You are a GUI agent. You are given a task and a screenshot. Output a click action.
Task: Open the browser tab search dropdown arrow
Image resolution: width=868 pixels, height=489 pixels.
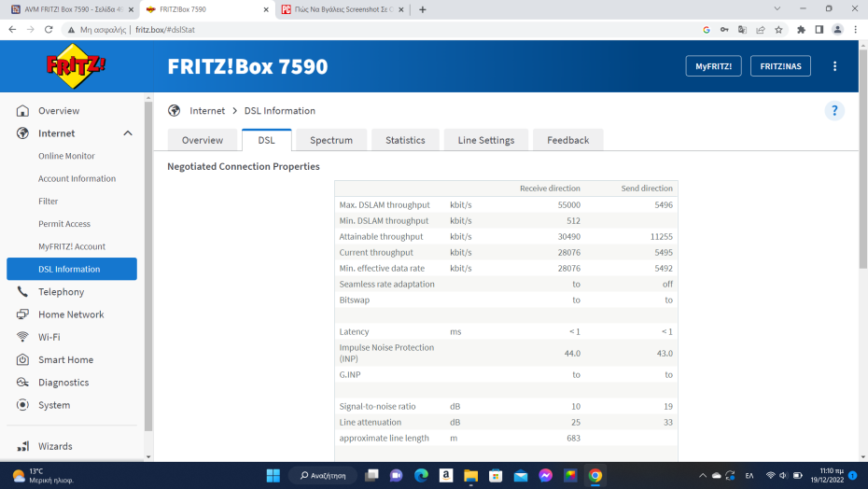(777, 8)
